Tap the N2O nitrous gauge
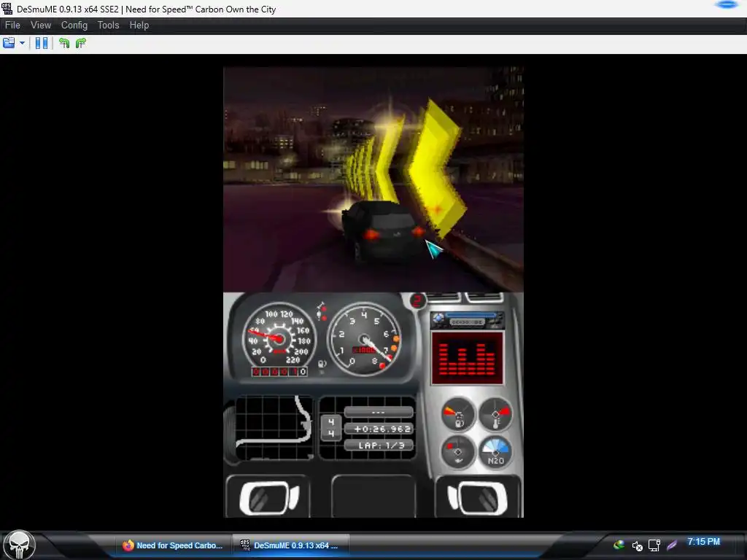Image resolution: width=747 pixels, height=560 pixels. pos(496,451)
